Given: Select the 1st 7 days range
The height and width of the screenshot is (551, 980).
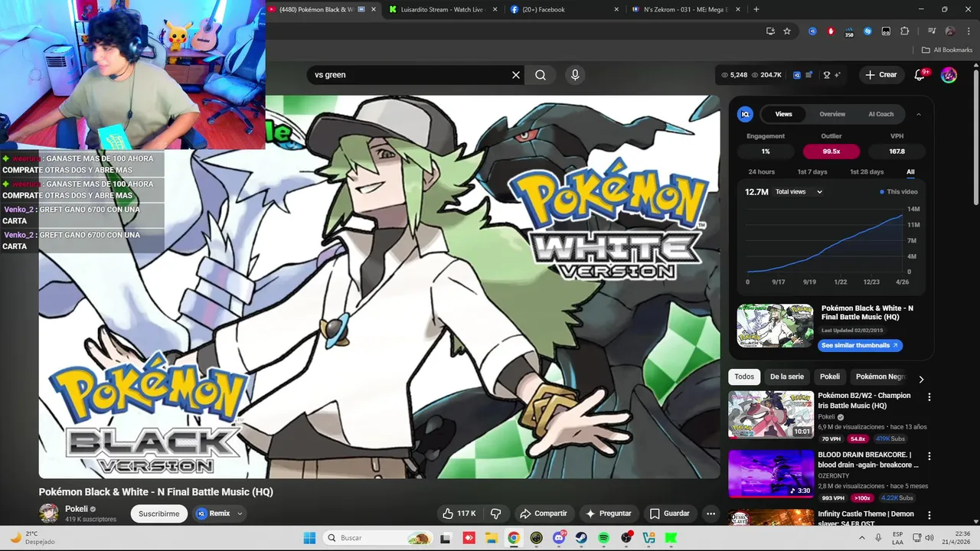Looking at the screenshot, I should coord(812,172).
